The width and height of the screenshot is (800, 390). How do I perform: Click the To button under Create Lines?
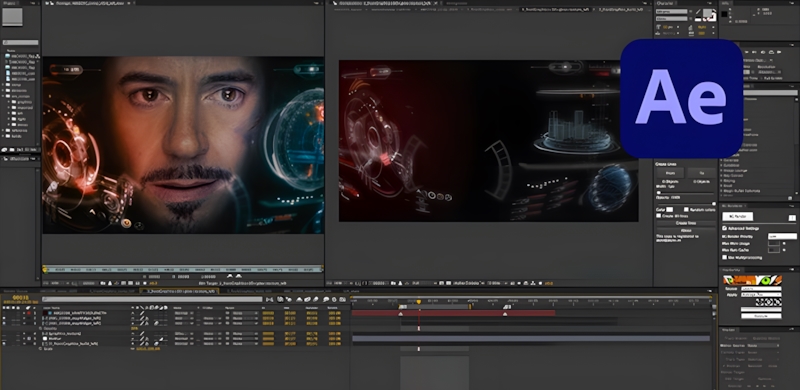coord(702,173)
